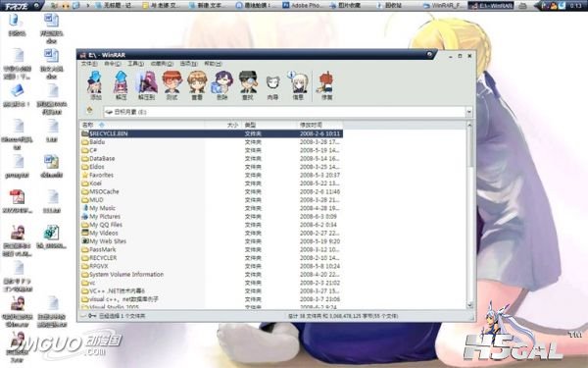588x368 pixels.
Task: Switch to the 无标题 - 记事本 Notepad taskbar button
Action: click(x=116, y=5)
